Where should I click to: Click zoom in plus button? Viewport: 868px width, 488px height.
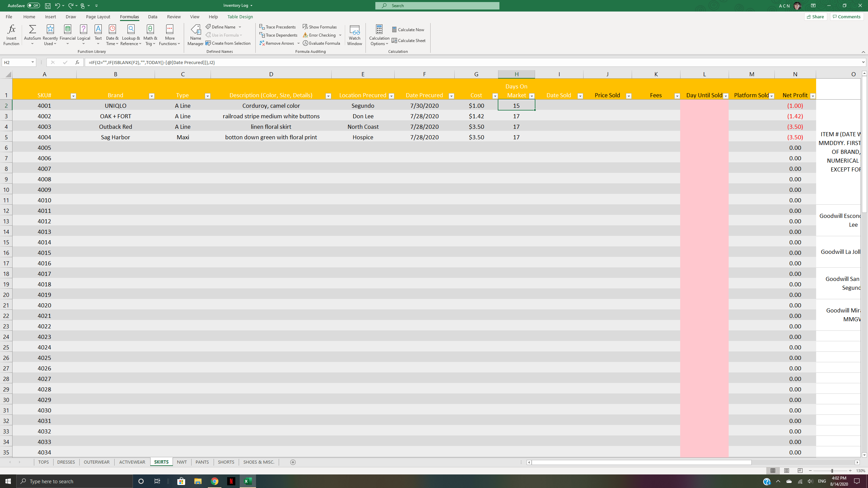(x=850, y=471)
